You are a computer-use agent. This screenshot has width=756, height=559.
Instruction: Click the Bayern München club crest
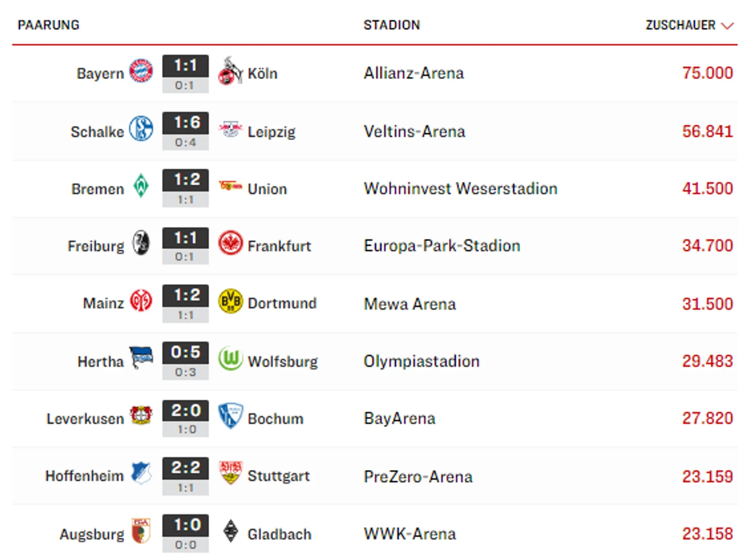[x=141, y=71]
